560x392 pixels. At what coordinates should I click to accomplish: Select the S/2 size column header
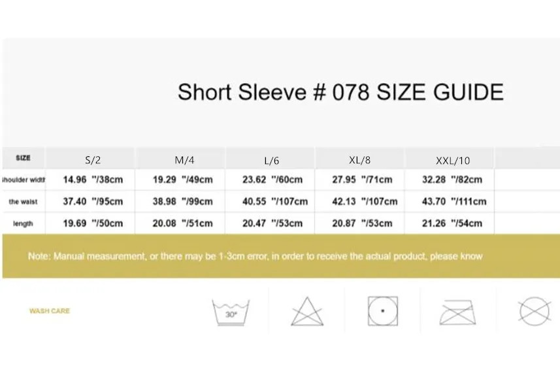tap(93, 159)
